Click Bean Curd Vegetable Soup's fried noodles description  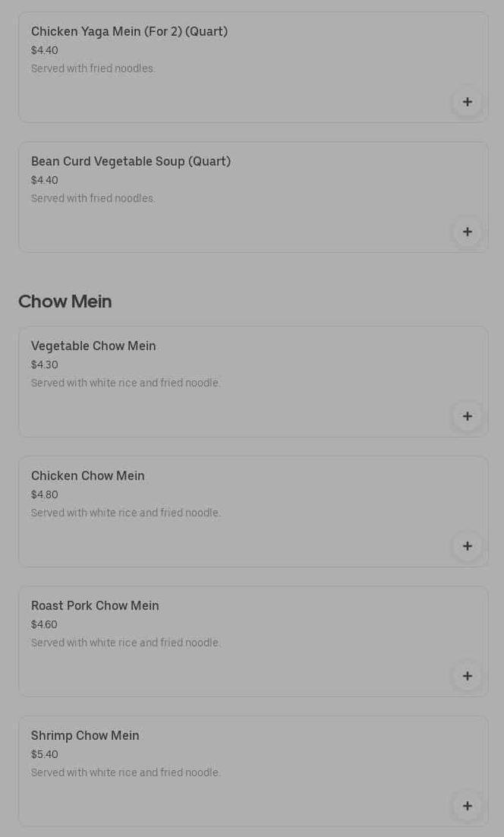click(93, 198)
